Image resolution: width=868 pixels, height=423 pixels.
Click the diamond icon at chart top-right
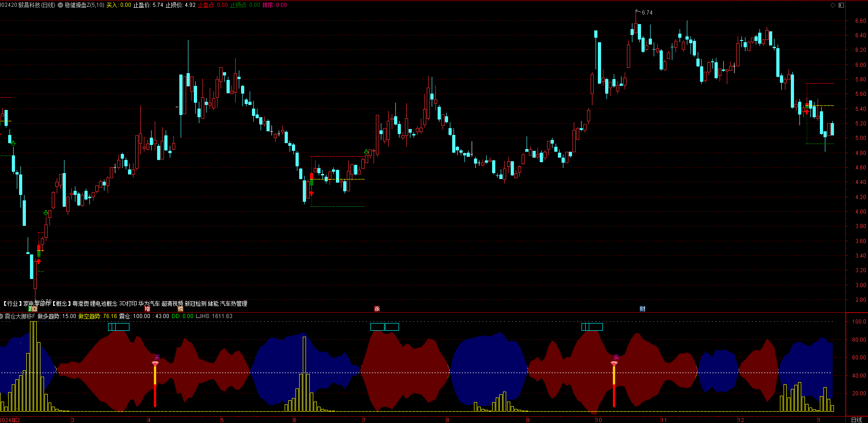coord(833,5)
